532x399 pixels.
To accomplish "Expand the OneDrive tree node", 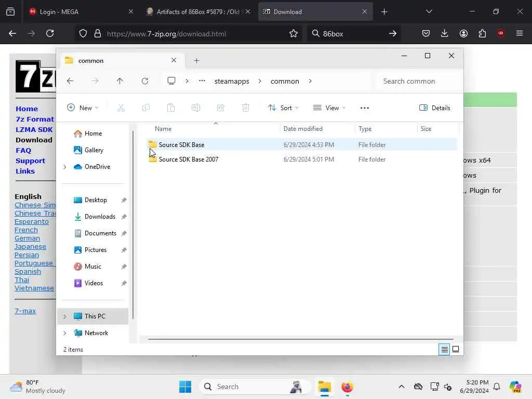I will coord(64,167).
